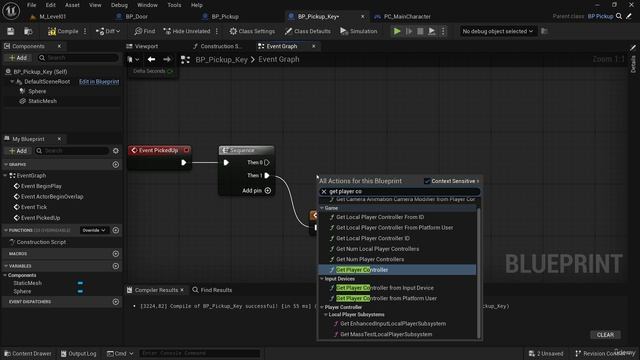
Task: Click the green Play button
Action: coord(397,31)
